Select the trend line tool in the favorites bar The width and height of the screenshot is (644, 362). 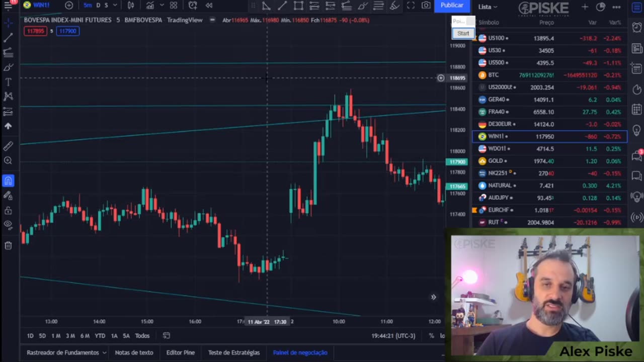(282, 6)
